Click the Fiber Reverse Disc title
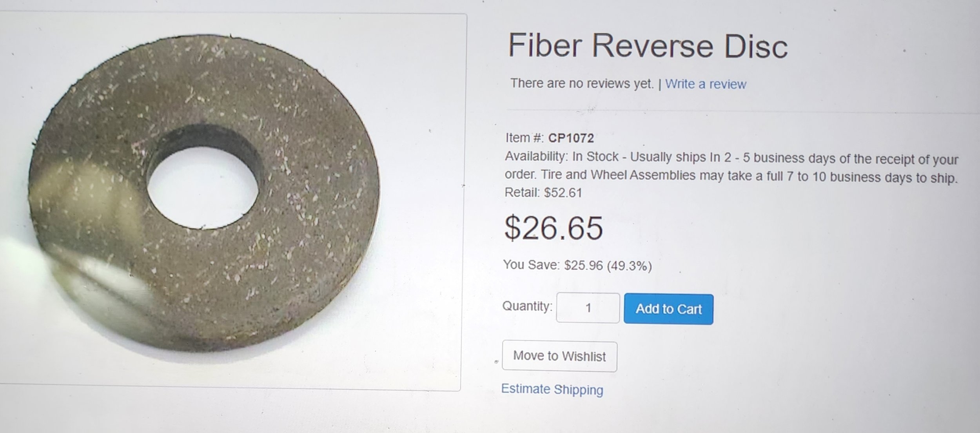This screenshot has height=433, width=980. tap(648, 46)
